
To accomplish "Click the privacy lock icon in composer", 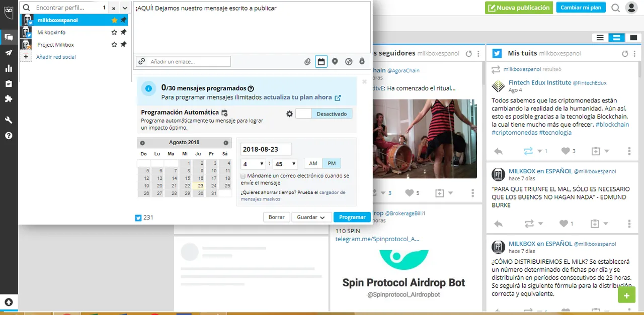I will click(362, 62).
